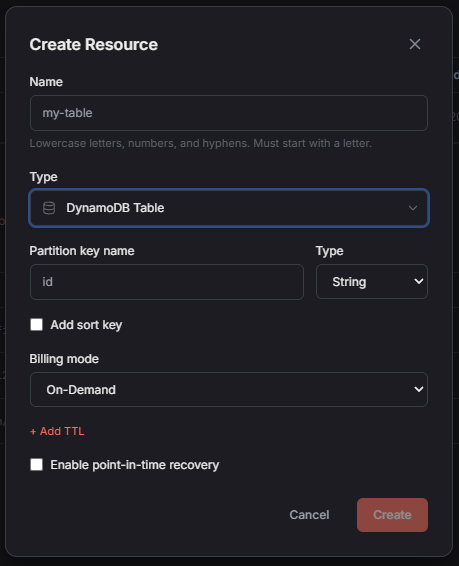Screen dimensions: 459x566
Task: Click the database icon in the Type field
Action: 49,208
